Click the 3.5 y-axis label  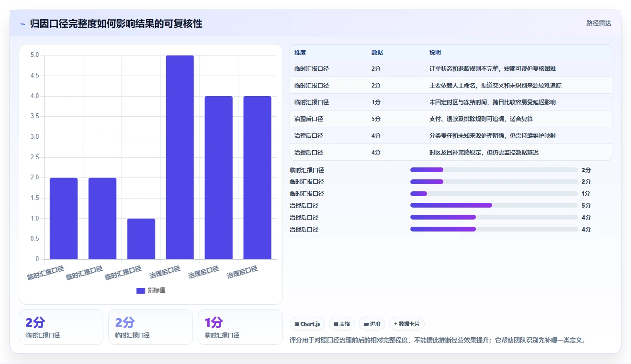pos(34,116)
